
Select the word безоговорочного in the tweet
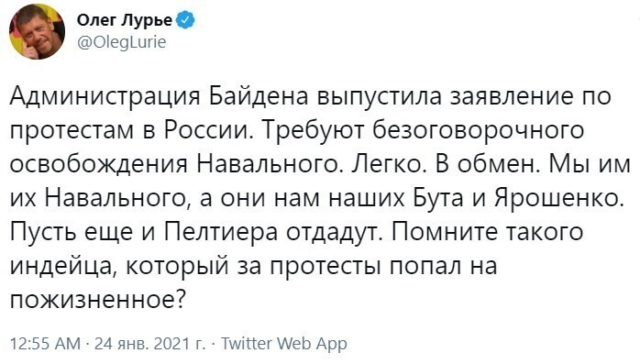click(478, 130)
